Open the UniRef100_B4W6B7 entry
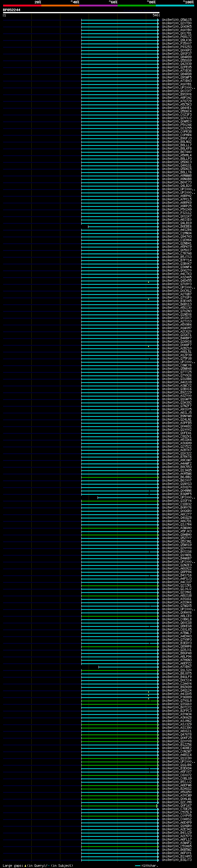 (x=176, y=558)
